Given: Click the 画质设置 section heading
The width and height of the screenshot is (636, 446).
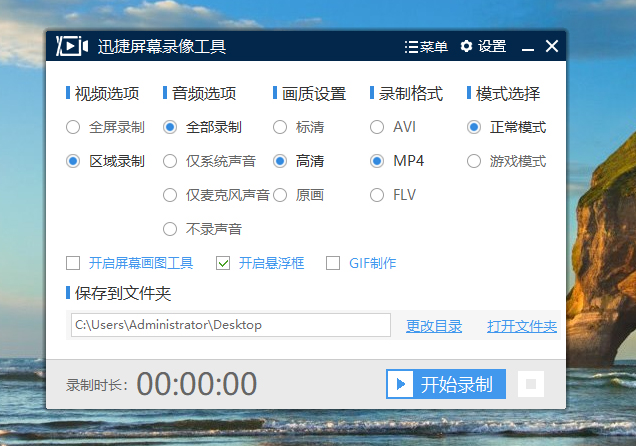Looking at the screenshot, I should (314, 94).
